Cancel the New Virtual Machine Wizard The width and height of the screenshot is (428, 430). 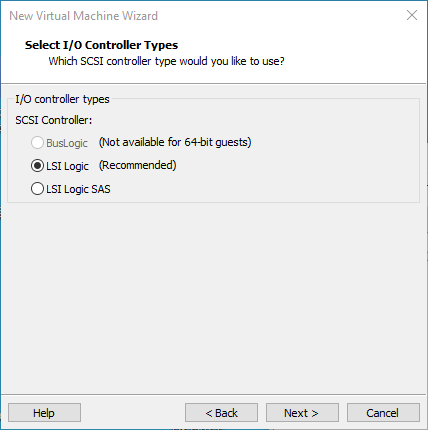383,413
